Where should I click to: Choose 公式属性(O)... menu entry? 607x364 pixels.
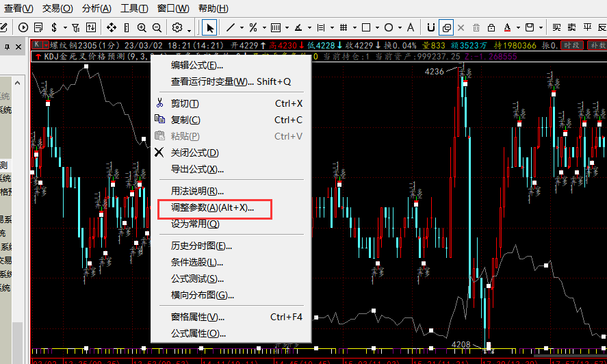coord(231,333)
